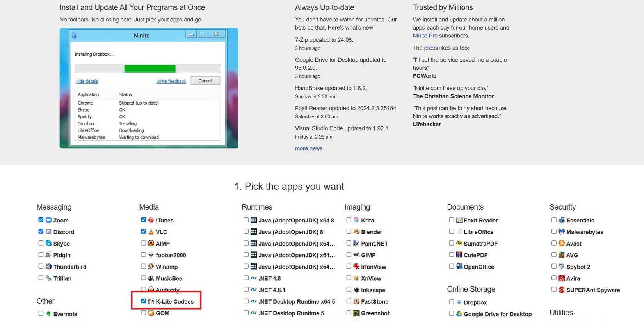
Task: Uncheck the iTunes checkbox
Action: pyautogui.click(x=143, y=220)
